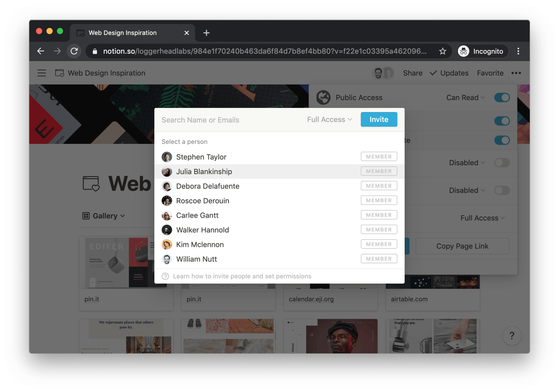This screenshot has height=392, width=559.
Task: Click the help question mark button
Action: click(x=512, y=335)
